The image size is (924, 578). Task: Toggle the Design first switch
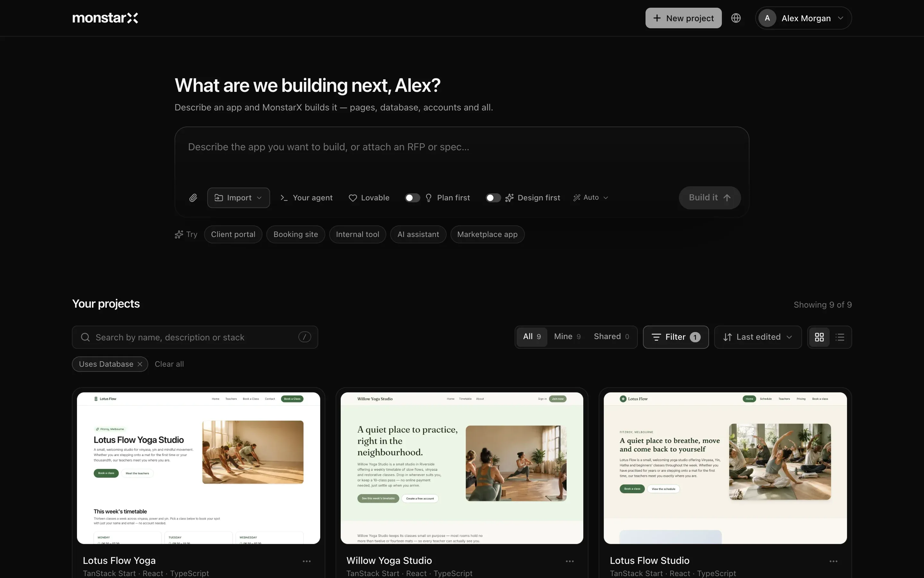coord(493,197)
